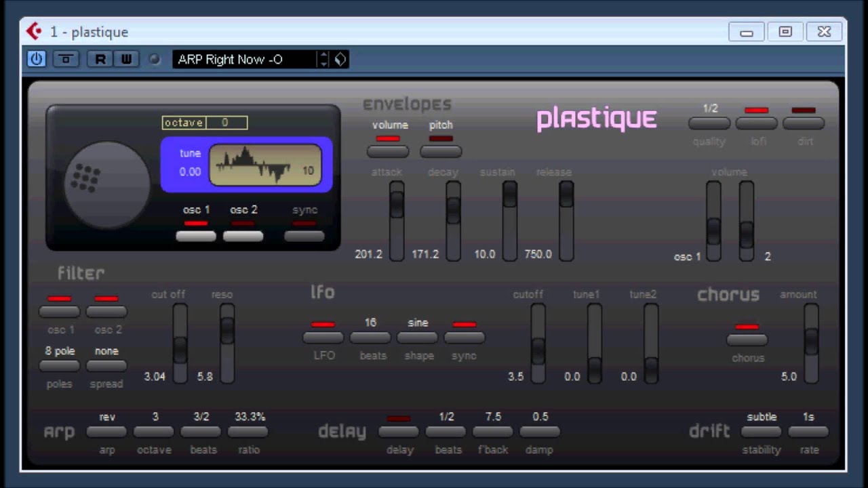Change the quality 1/2 button
The width and height of the screenshot is (868, 488).
[709, 123]
